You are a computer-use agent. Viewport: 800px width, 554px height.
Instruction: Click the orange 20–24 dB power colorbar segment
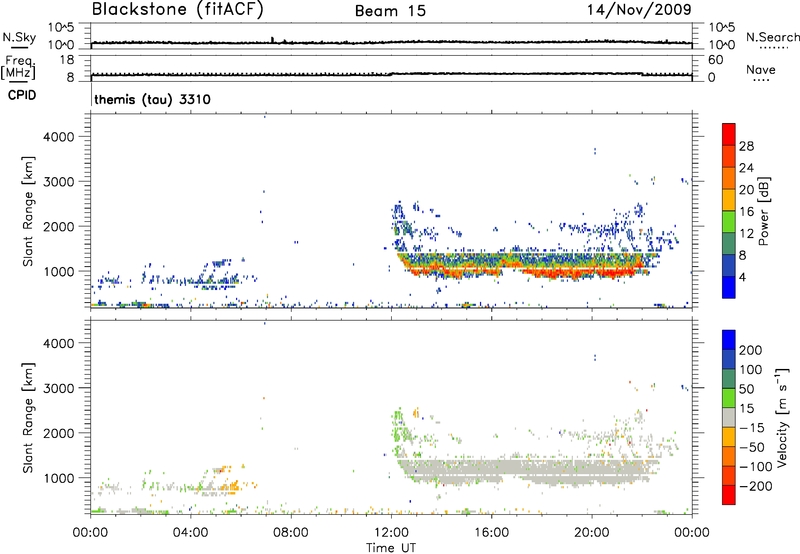tap(729, 178)
